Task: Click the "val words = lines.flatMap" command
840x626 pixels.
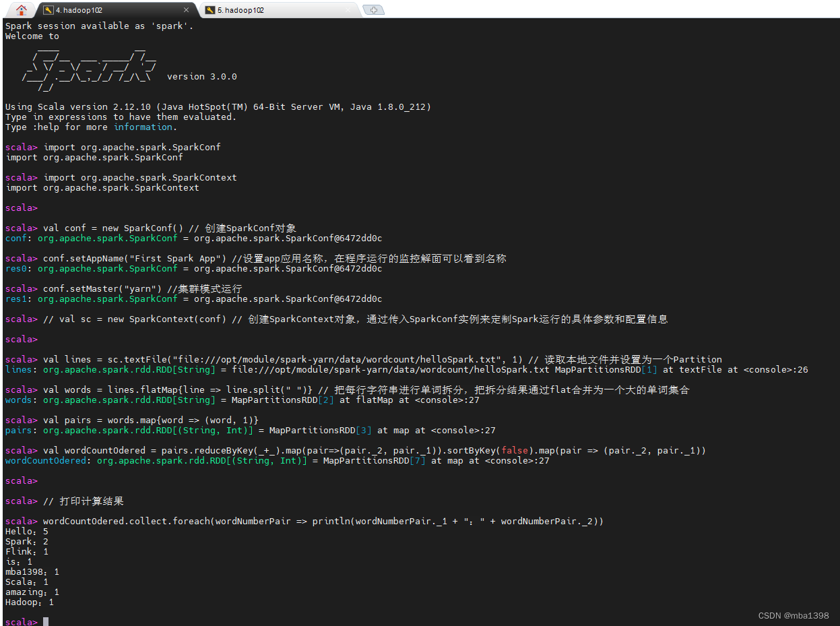Action: [348, 390]
